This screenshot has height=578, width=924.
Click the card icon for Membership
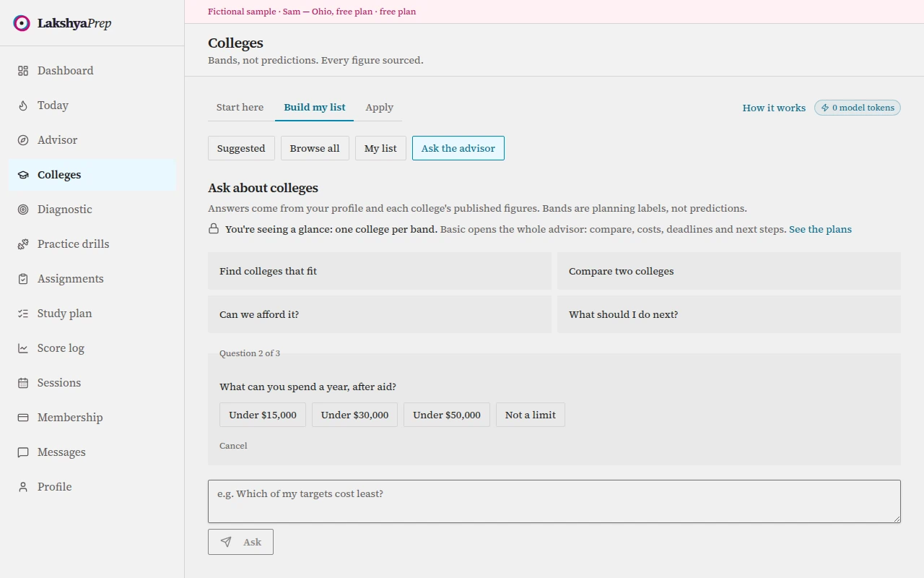(x=23, y=418)
